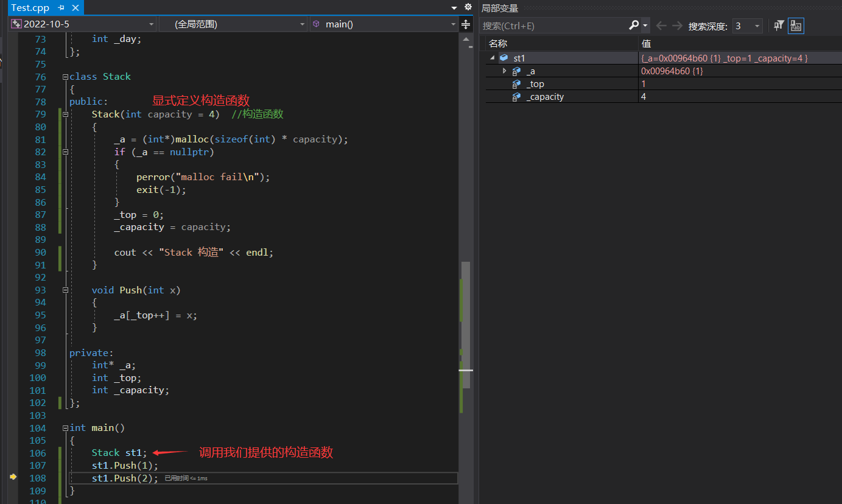Collapse the void Push function block
The height and width of the screenshot is (504, 842).
point(65,291)
